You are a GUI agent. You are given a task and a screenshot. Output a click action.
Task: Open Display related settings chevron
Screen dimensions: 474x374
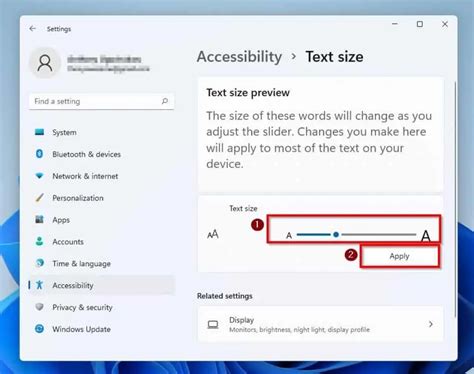(431, 324)
